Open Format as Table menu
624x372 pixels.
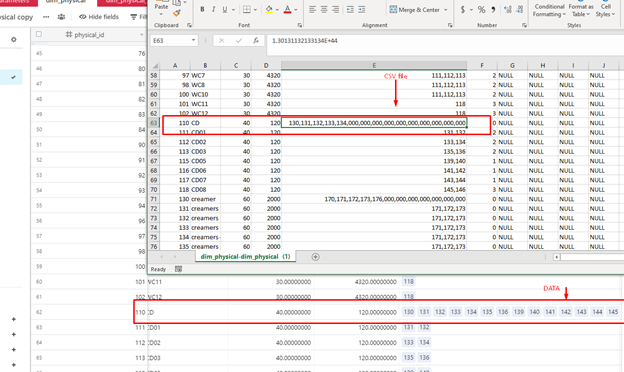pos(581,10)
